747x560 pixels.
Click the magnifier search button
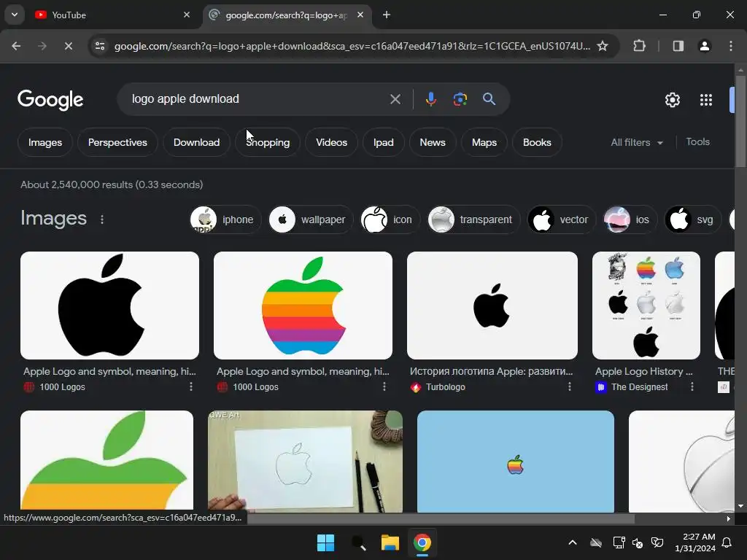(489, 99)
